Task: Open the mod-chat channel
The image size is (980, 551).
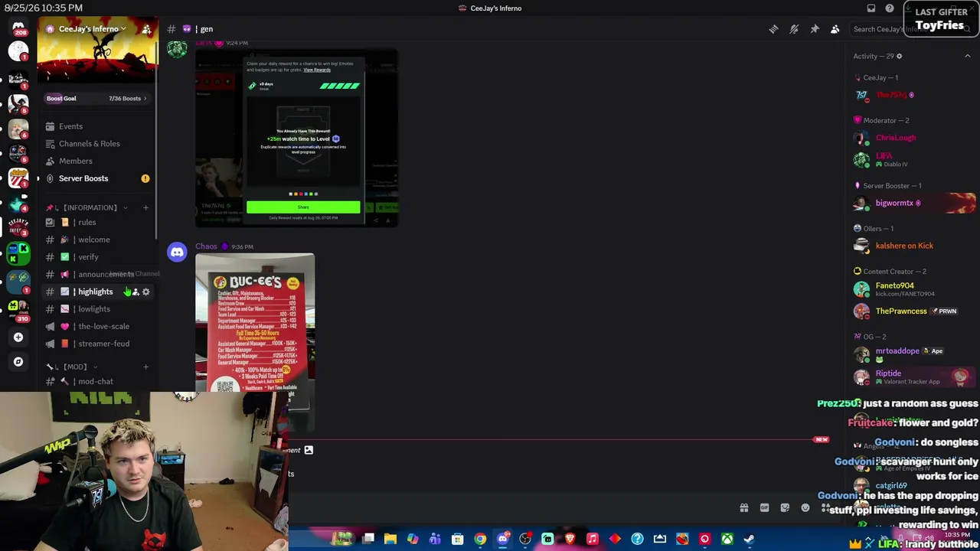Action: tap(96, 382)
